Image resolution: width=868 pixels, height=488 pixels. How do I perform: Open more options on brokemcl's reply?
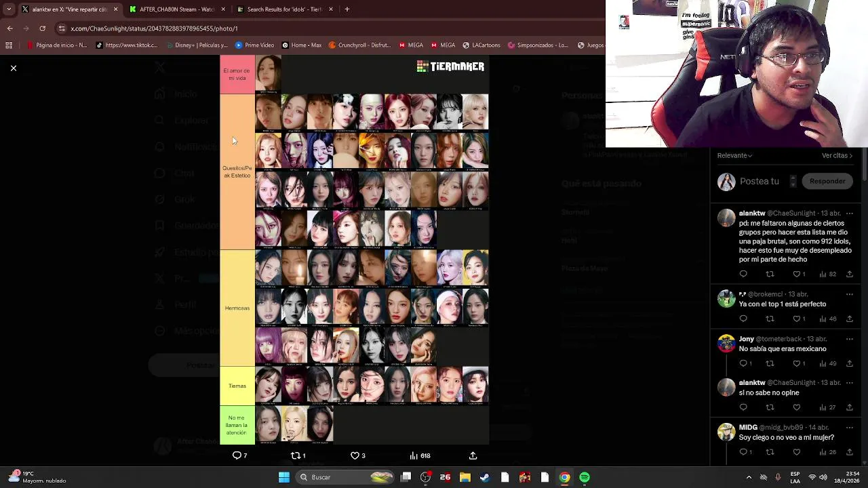[849, 294]
